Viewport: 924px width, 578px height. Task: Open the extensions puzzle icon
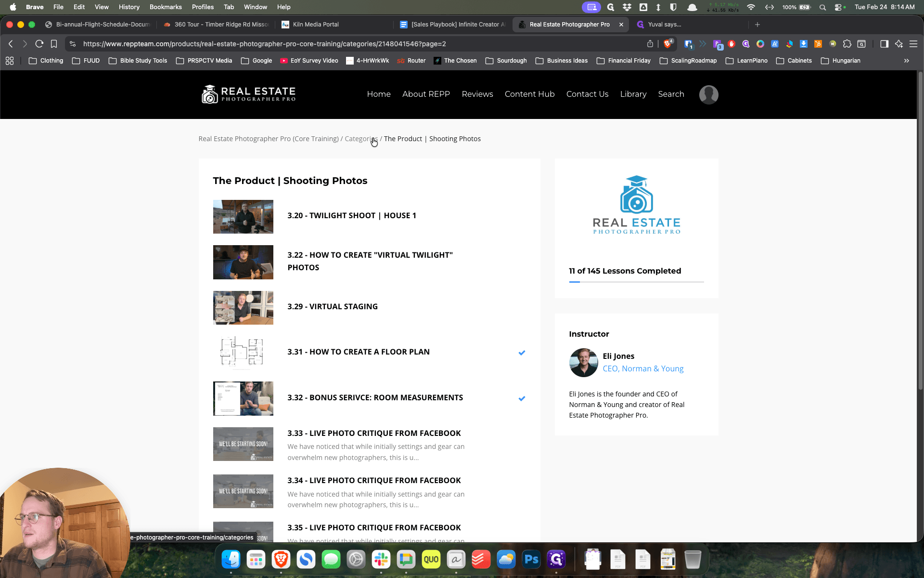point(847,44)
